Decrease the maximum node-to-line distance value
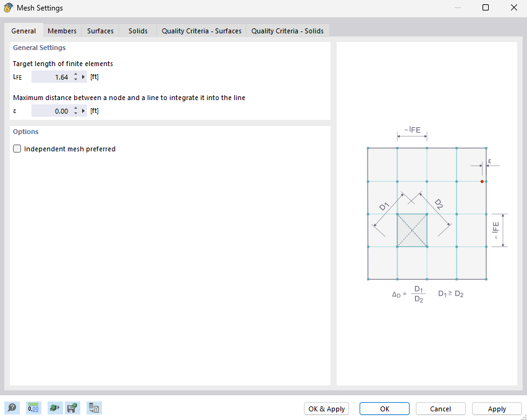 point(76,112)
